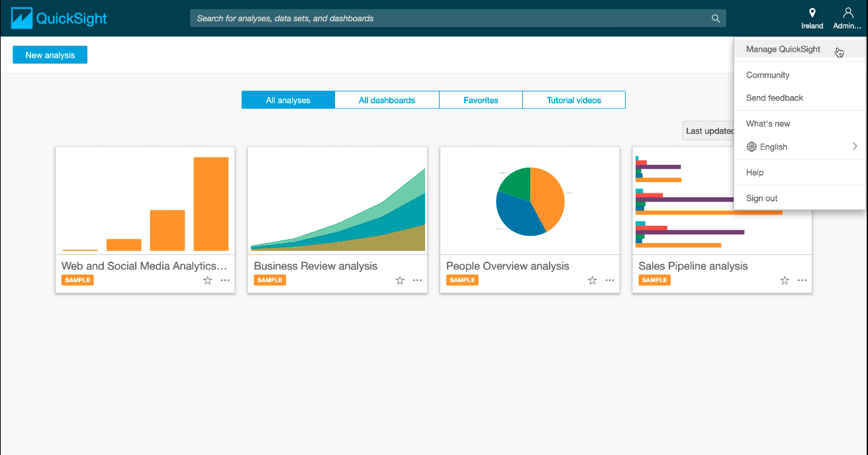Star the Business Review analysis
Viewport: 868px width, 455px height.
point(400,280)
